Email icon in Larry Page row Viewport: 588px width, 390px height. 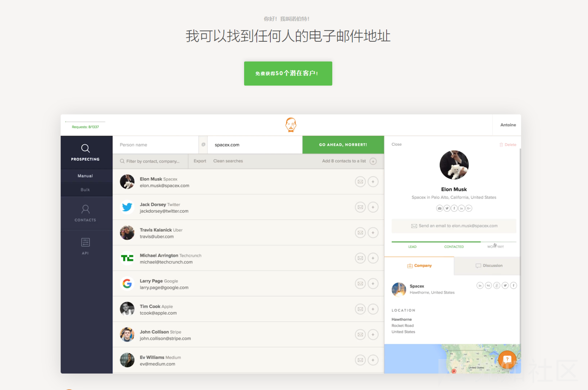(360, 284)
